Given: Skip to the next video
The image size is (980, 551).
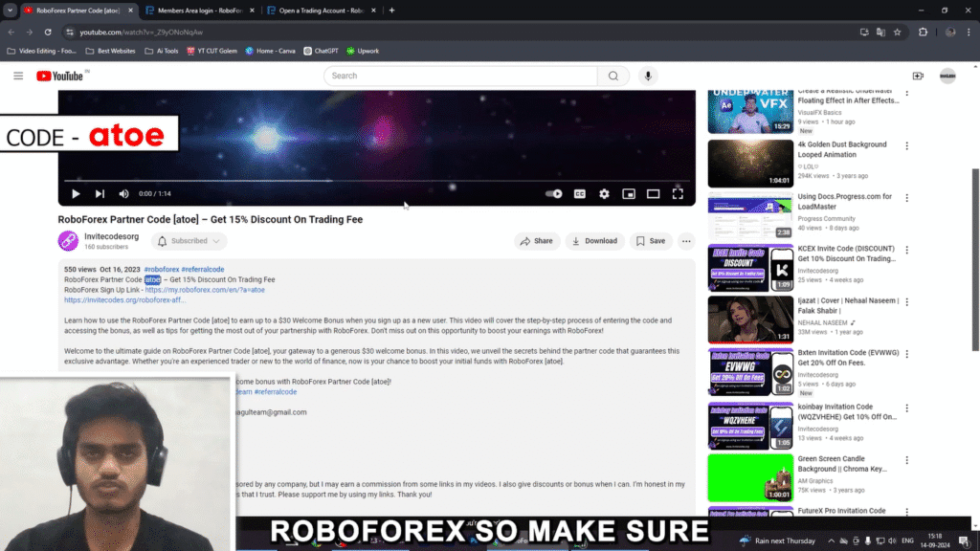Looking at the screenshot, I should point(100,193).
